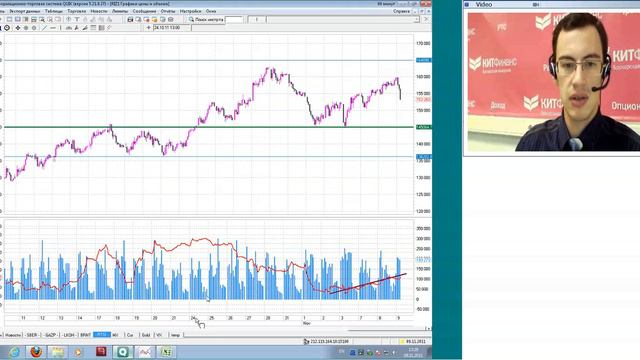Switch to the Gold chart tab
The height and width of the screenshot is (360, 640).
(146, 335)
